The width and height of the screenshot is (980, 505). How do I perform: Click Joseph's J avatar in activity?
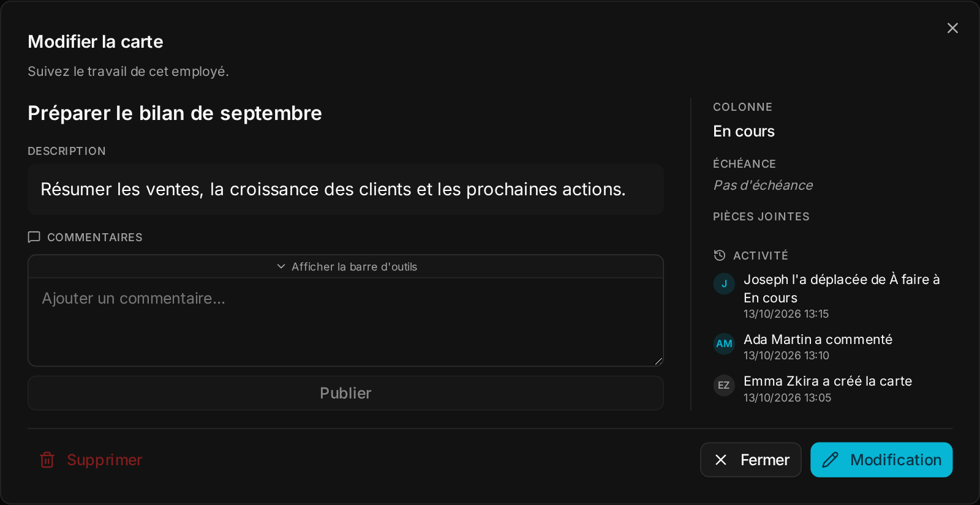tap(724, 283)
